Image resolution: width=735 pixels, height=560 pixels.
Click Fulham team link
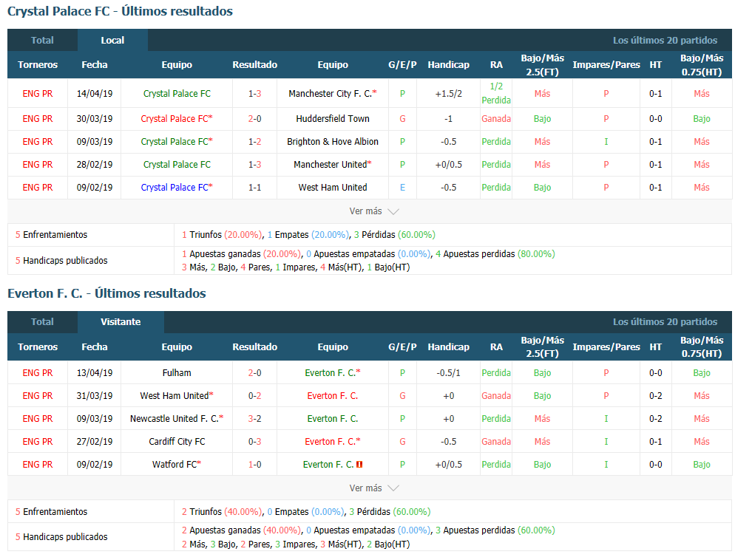(177, 373)
